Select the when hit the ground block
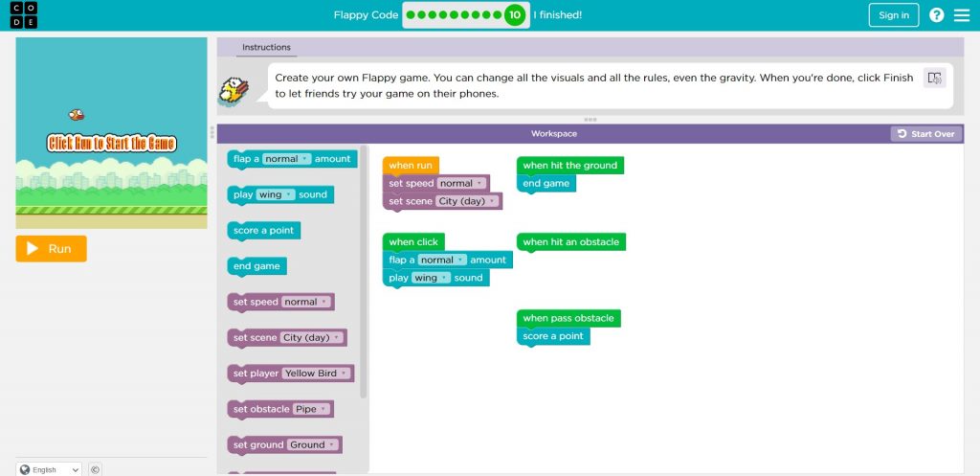This screenshot has width=980, height=476. coord(570,165)
